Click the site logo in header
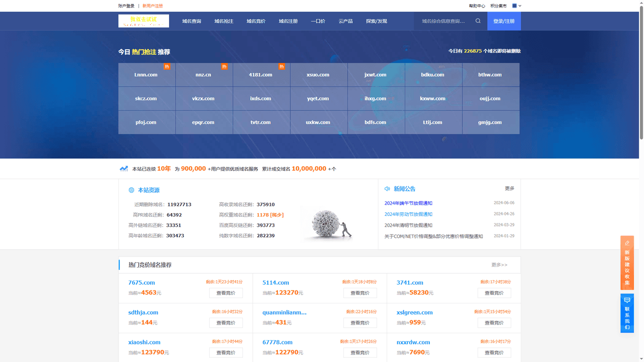 [x=144, y=21]
